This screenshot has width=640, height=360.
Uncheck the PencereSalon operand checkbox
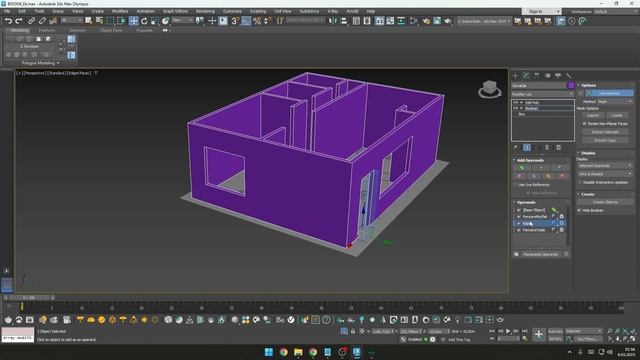pyautogui.click(x=519, y=230)
